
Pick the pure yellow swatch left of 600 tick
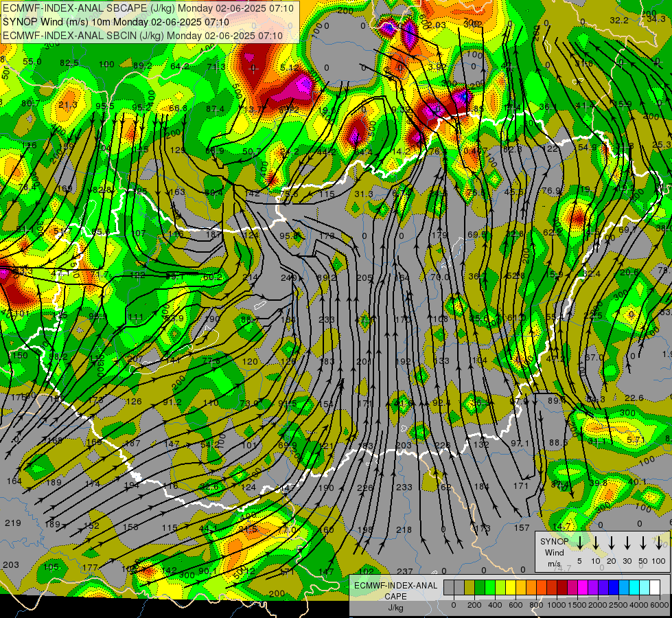tap(511, 587)
